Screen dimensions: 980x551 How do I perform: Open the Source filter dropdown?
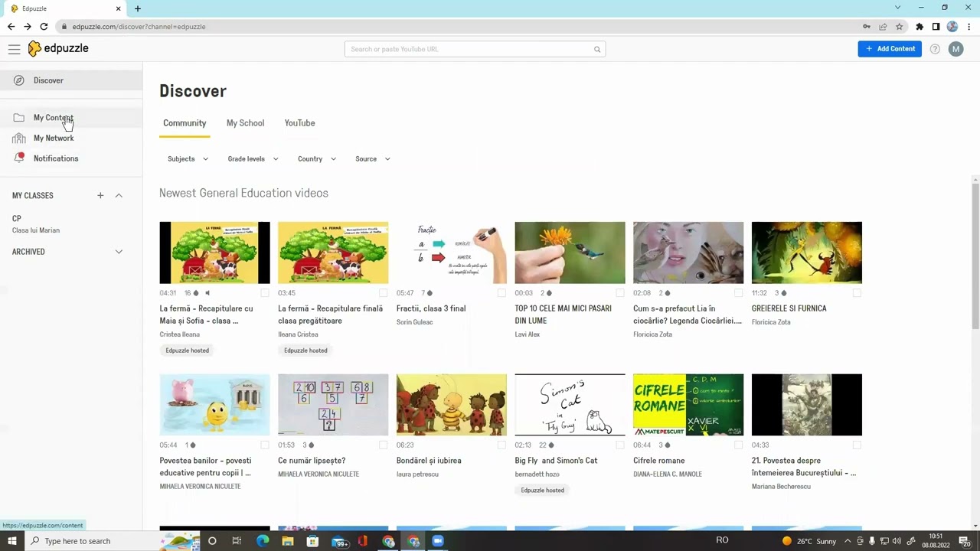[373, 159]
